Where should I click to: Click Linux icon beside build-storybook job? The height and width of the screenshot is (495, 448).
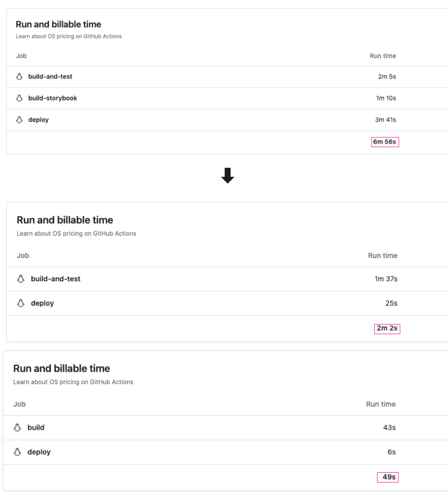(x=19, y=98)
